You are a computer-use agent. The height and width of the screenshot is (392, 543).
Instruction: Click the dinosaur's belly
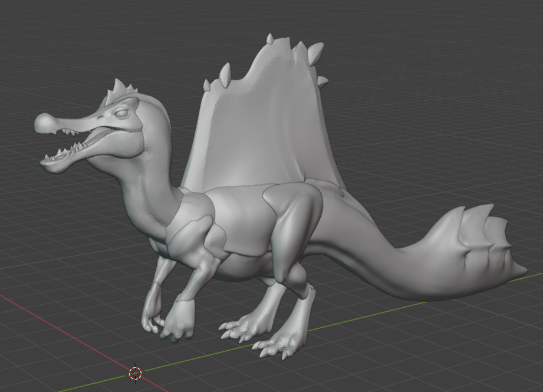(x=248, y=262)
